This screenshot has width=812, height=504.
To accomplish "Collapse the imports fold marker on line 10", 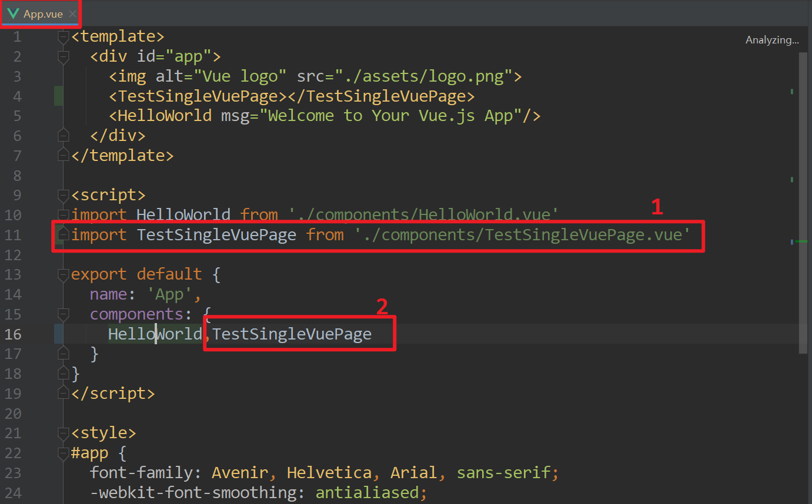I will pyautogui.click(x=63, y=215).
